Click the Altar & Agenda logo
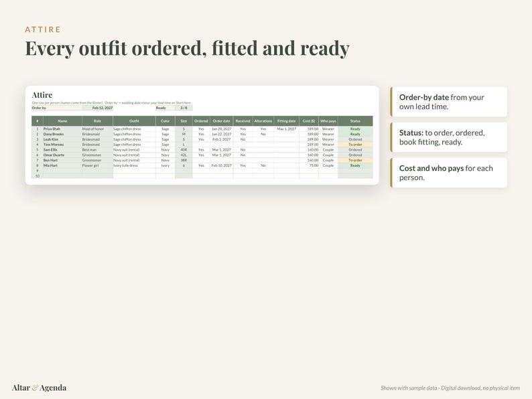Screen dimensions: 532x399 point(39,388)
